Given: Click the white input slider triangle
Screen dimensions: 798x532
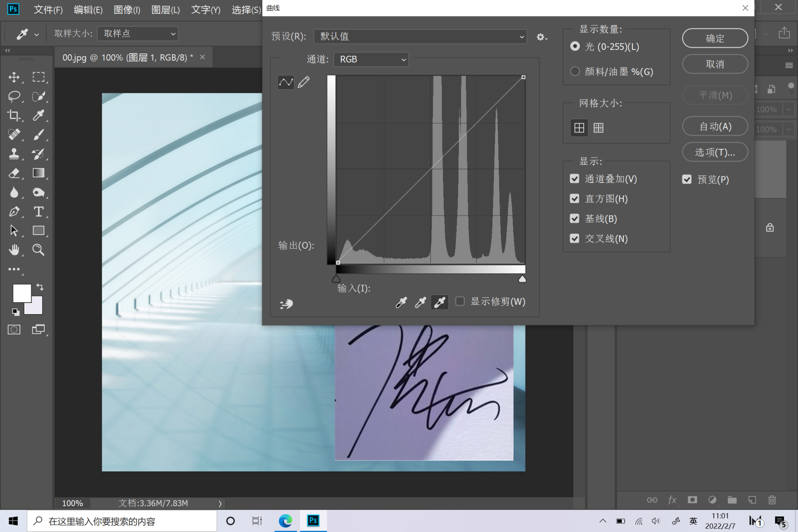Looking at the screenshot, I should 522,279.
